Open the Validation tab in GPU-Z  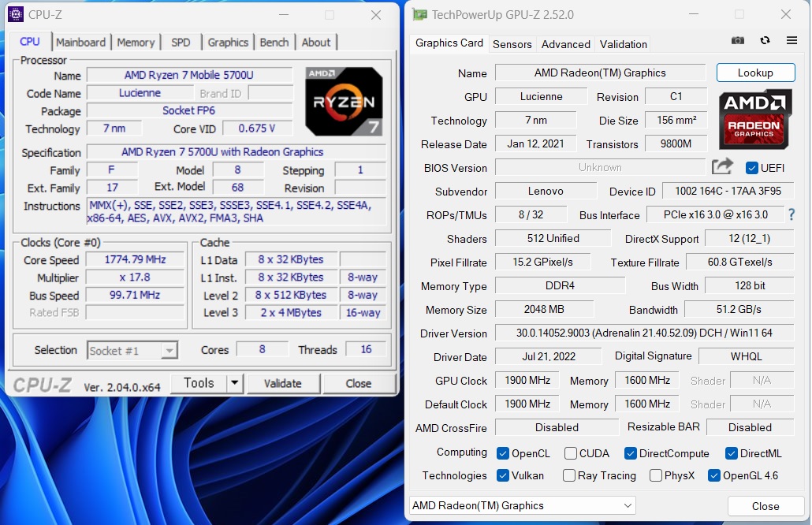tap(623, 44)
